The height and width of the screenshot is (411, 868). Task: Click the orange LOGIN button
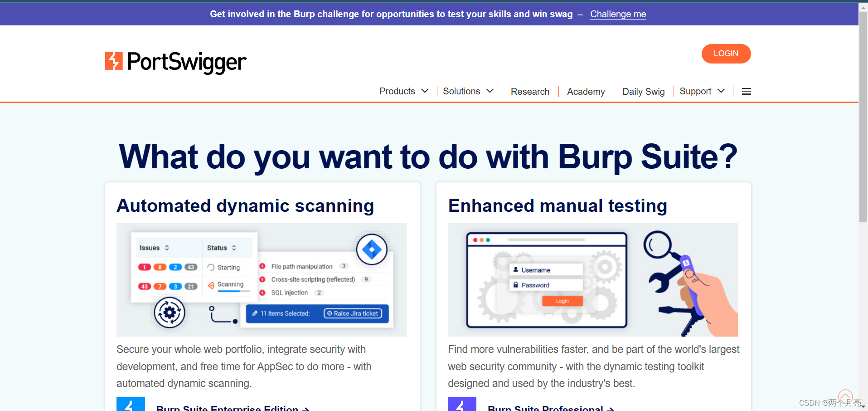(x=726, y=54)
